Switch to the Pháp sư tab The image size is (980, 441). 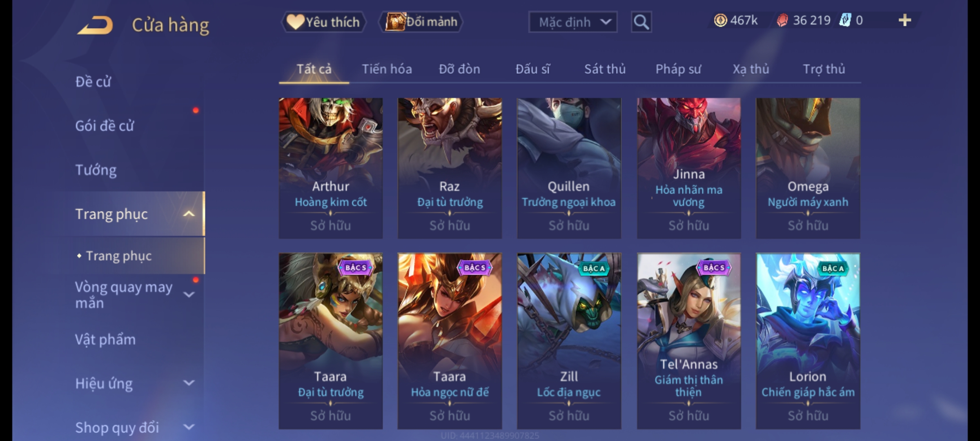(x=678, y=69)
